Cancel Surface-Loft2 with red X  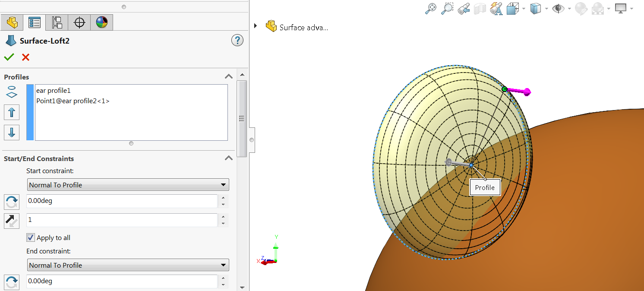[25, 57]
